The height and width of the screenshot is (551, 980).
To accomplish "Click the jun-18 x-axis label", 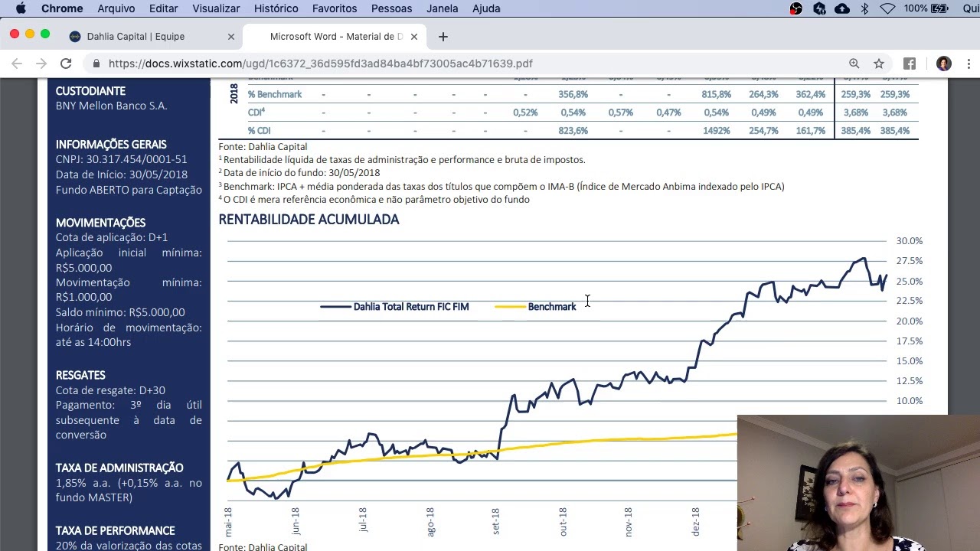I will click(x=296, y=520).
